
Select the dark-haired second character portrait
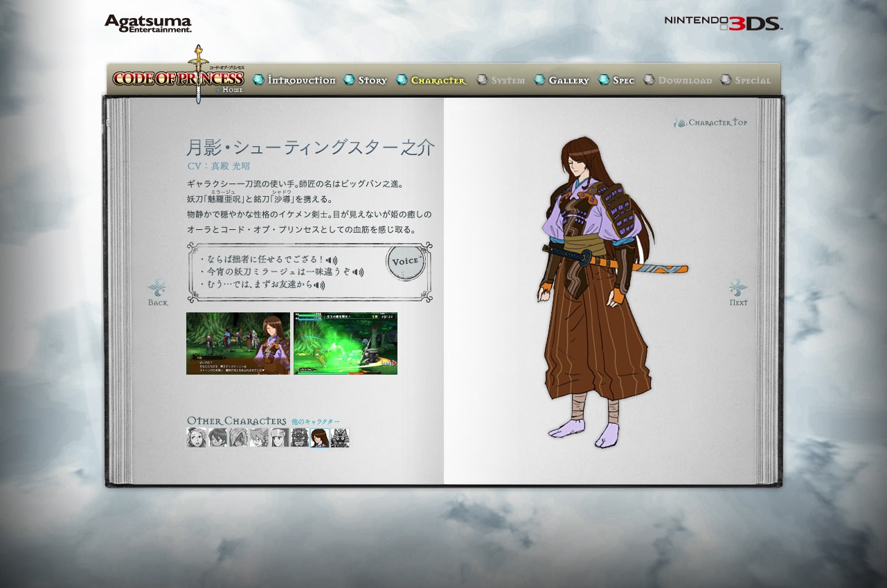[217, 438]
